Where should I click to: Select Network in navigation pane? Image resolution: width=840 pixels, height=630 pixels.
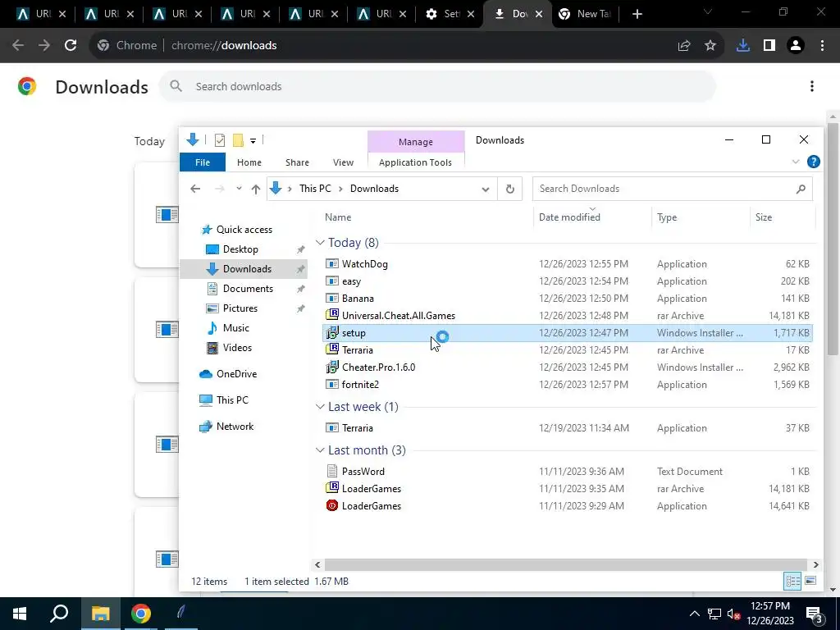235,427
